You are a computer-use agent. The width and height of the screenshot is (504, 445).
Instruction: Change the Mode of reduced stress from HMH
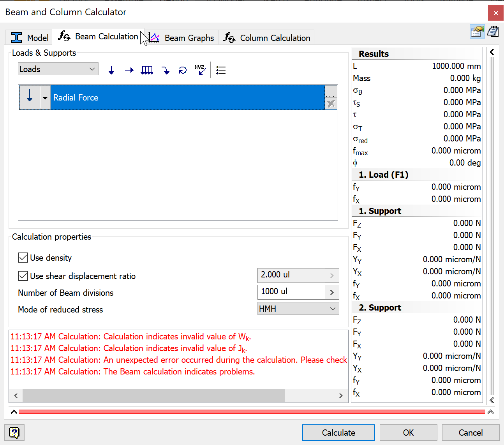(298, 308)
